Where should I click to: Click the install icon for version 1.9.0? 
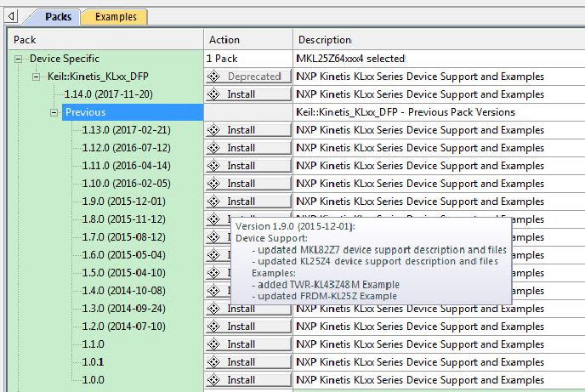214,202
